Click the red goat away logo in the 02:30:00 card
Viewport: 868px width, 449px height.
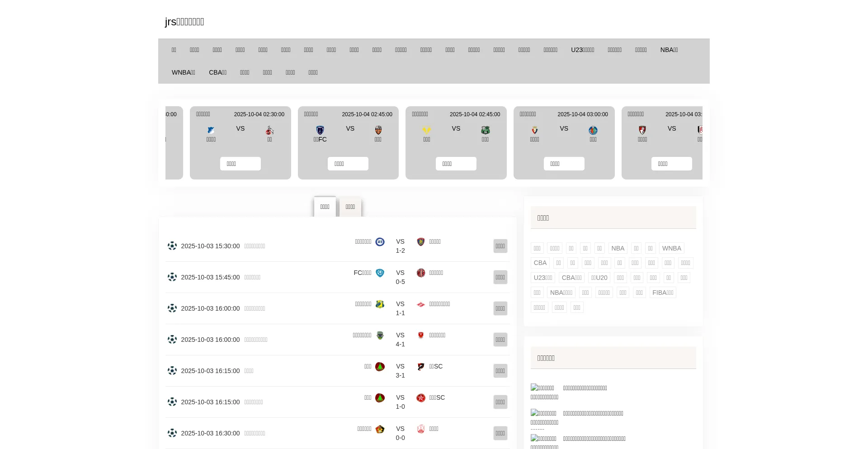pyautogui.click(x=269, y=130)
